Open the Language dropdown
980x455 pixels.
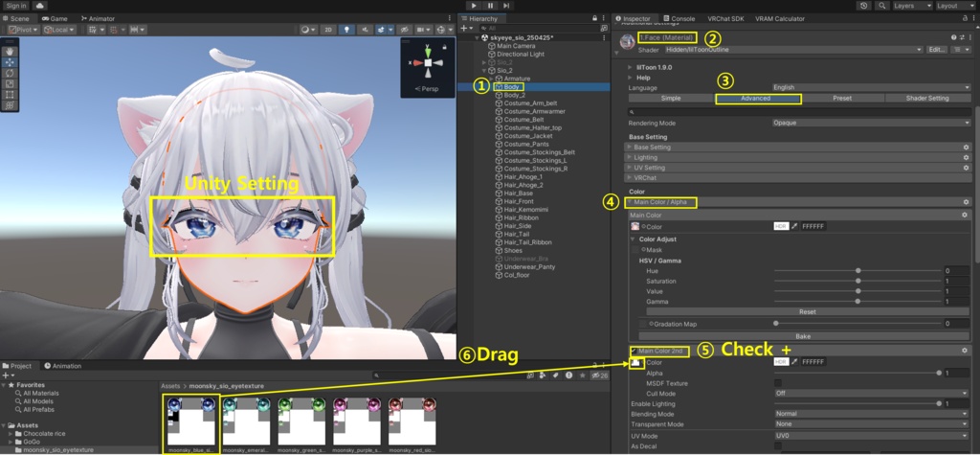871,87
